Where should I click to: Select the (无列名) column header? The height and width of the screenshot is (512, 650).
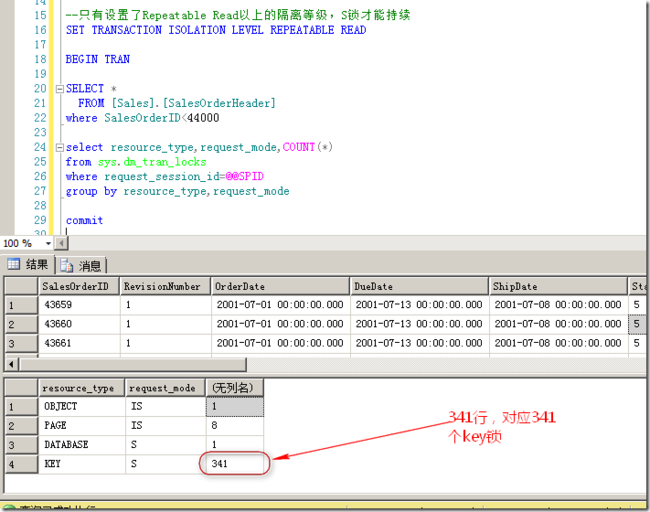pos(235,388)
